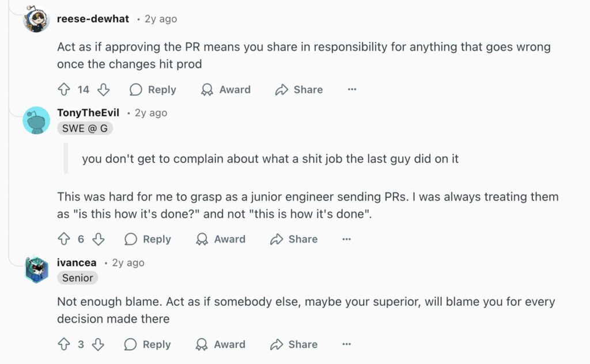Upvote TonyTheEvil's comment
The image size is (590, 364).
coord(64,239)
